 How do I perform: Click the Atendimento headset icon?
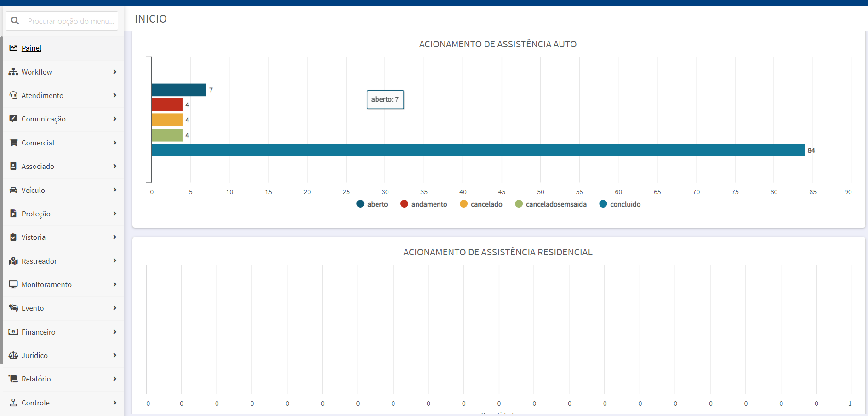coord(13,95)
